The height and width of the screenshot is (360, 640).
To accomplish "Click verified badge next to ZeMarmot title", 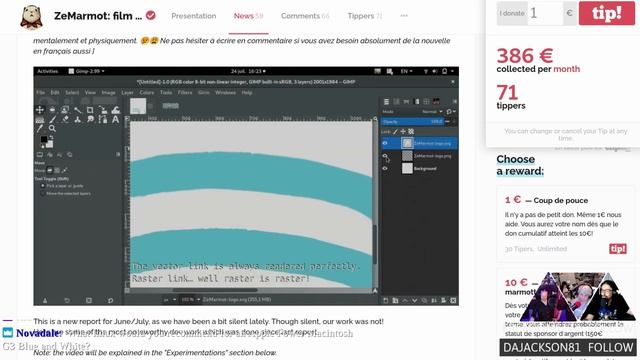I will (151, 16).
